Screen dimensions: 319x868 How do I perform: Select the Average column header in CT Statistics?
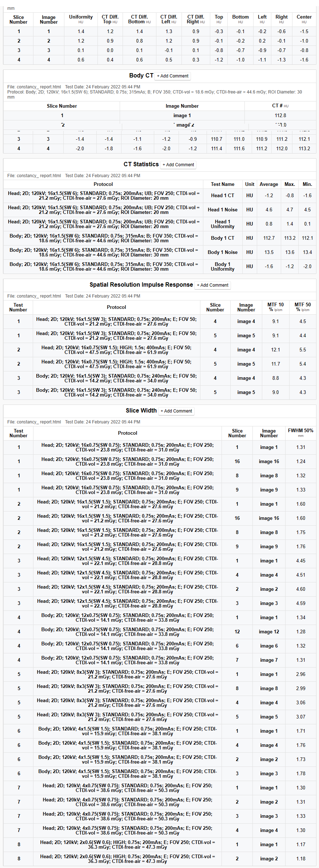269,184
